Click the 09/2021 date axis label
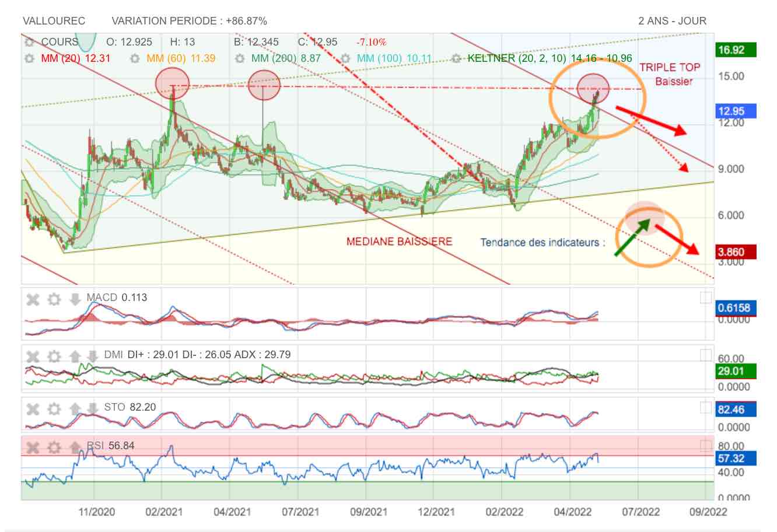The image size is (777, 532). click(x=368, y=512)
